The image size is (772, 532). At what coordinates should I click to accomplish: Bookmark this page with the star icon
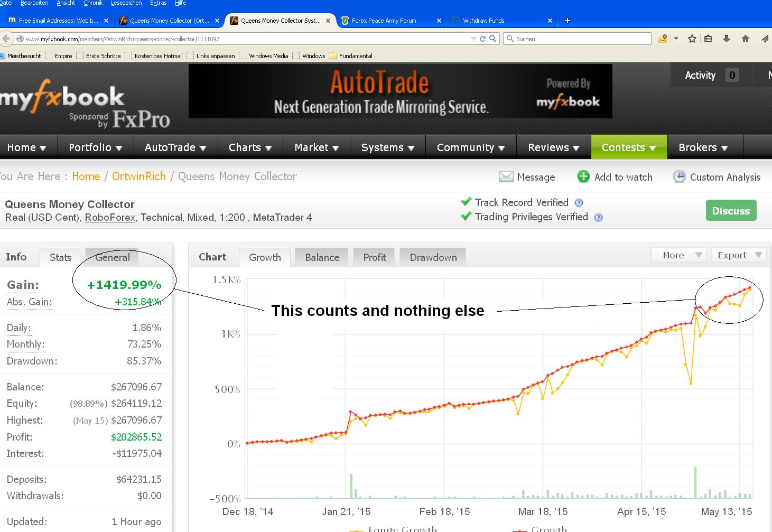pos(692,39)
